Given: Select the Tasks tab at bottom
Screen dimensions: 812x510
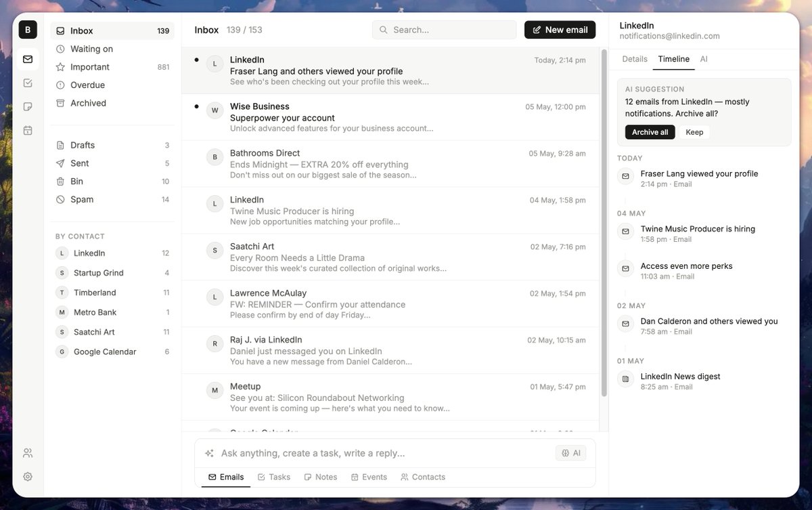Looking at the screenshot, I should 274,477.
